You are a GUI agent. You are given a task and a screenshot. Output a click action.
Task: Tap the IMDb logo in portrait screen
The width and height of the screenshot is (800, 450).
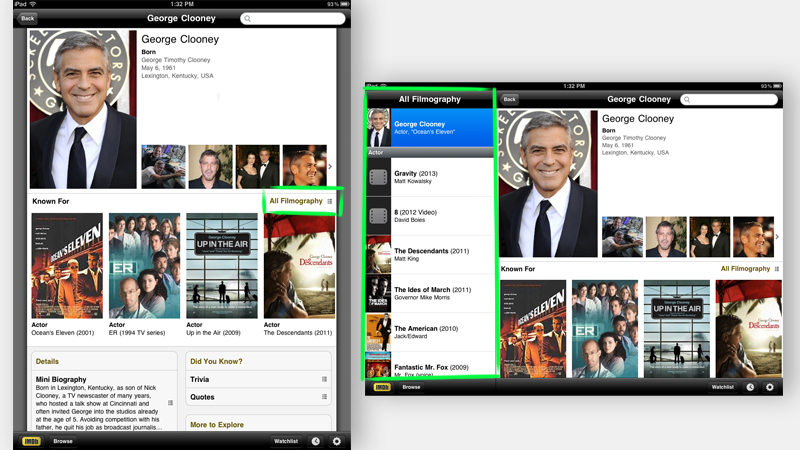click(x=31, y=441)
